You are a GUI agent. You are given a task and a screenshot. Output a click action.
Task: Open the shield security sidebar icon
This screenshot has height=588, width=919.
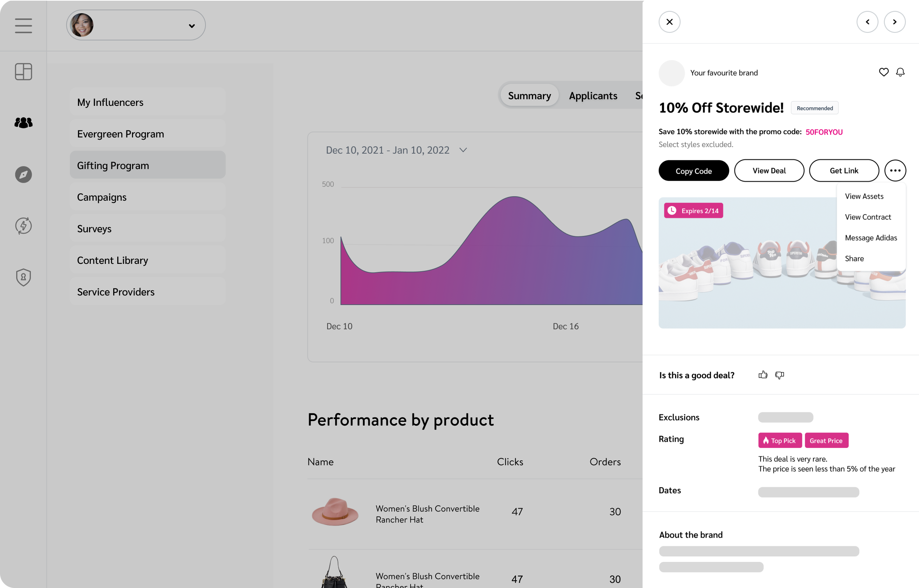point(23,277)
